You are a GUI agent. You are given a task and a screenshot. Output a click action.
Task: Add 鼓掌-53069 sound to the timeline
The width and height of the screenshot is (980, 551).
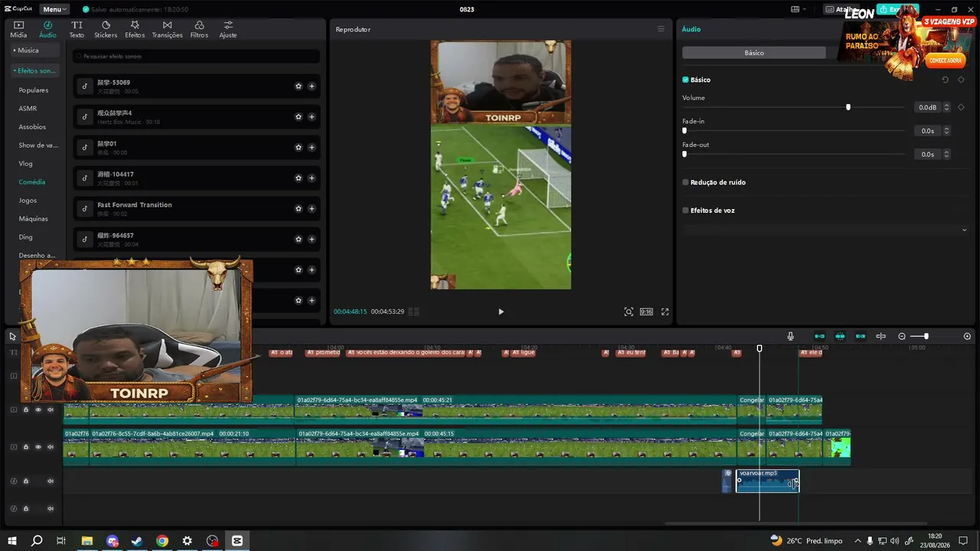click(312, 86)
